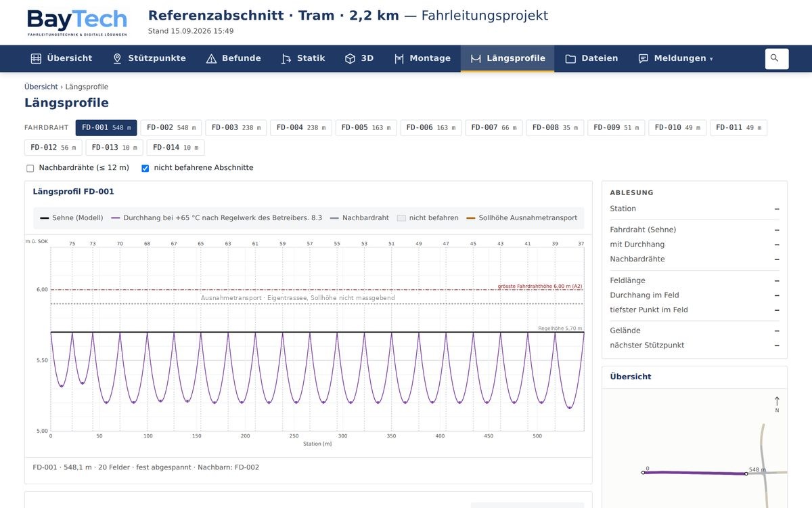Go to the Montage tab
This screenshot has height=508, width=812.
tap(422, 58)
